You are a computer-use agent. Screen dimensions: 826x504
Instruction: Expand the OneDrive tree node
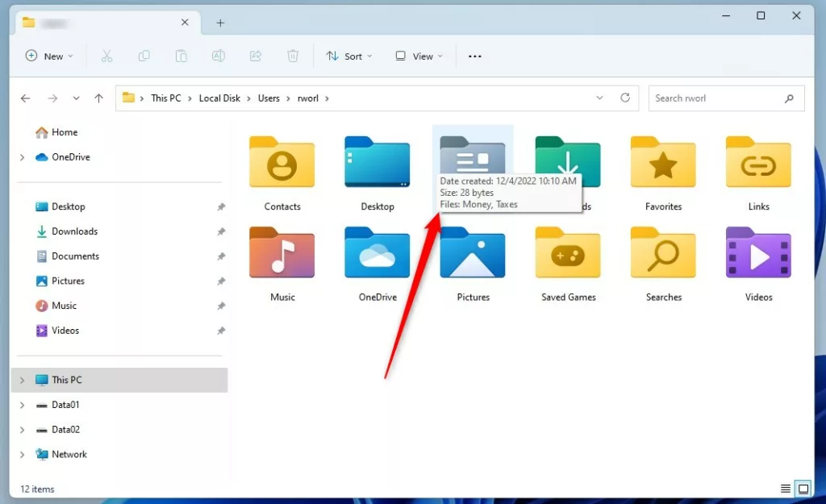pyautogui.click(x=22, y=157)
